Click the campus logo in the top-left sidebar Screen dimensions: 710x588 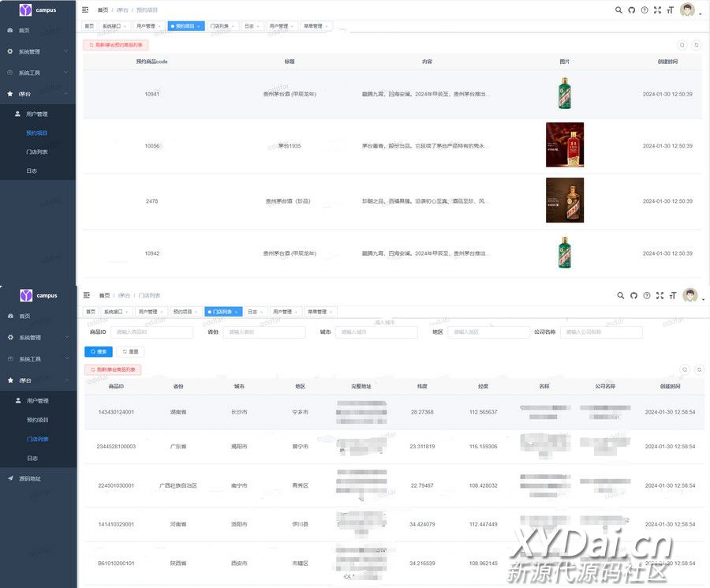[x=26, y=10]
